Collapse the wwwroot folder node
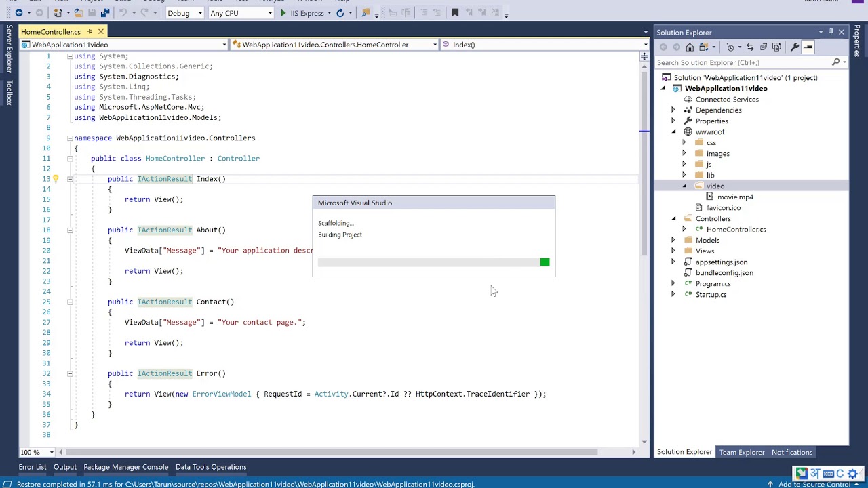Image resolution: width=868 pixels, height=488 pixels. pyautogui.click(x=673, y=132)
